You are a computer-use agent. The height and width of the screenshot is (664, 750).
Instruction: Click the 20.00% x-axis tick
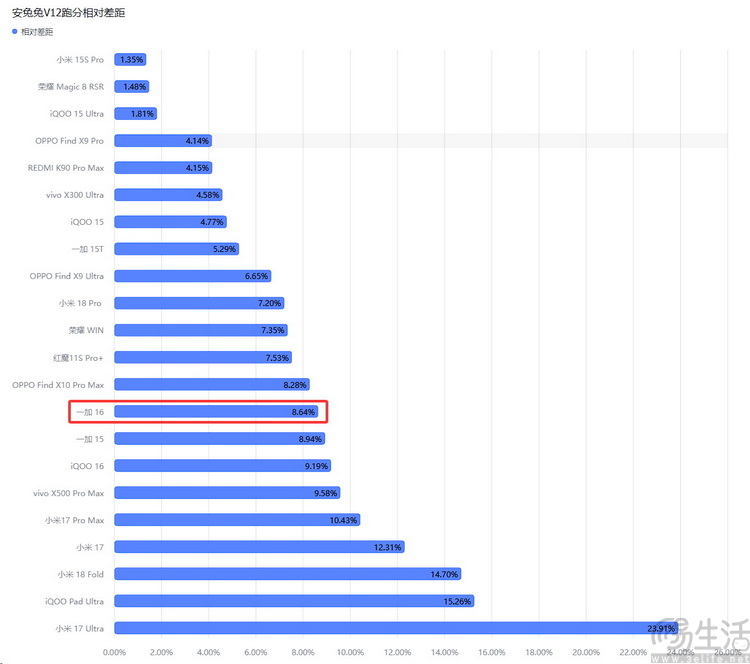pyautogui.click(x=586, y=653)
